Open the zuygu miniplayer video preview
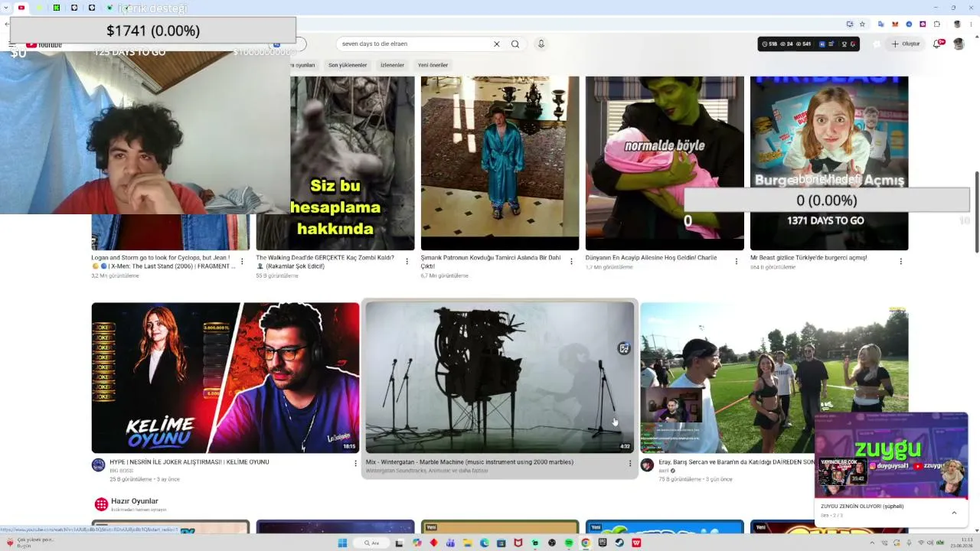Screen dimensions: 980x551 tap(891, 455)
